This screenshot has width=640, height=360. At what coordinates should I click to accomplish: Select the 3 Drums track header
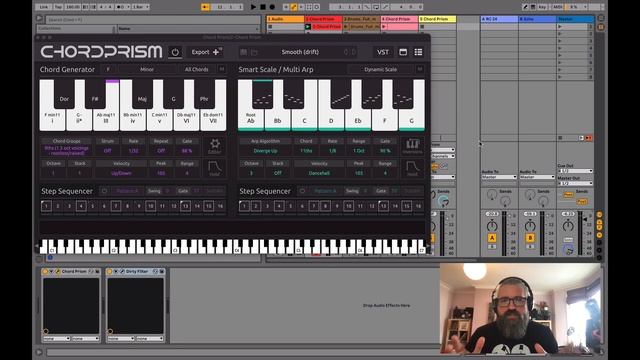361,19
